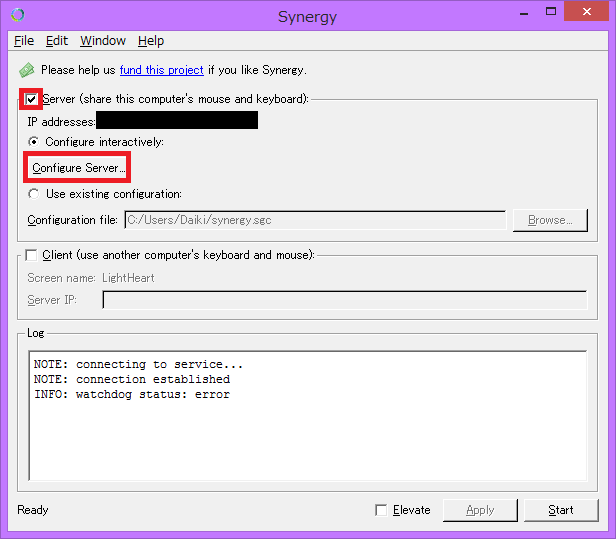This screenshot has width=616, height=539.
Task: Uncheck the Server checkbox
Action: [31, 99]
